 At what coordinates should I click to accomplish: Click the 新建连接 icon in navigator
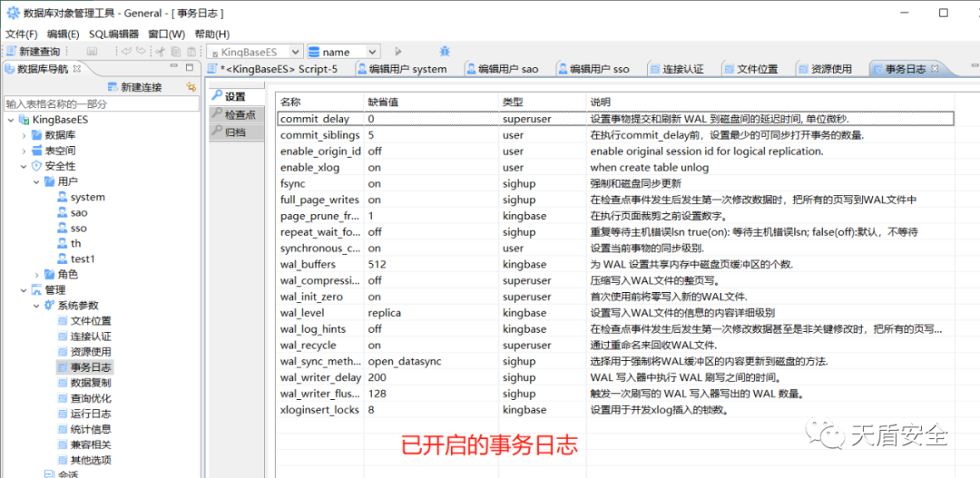(133, 87)
